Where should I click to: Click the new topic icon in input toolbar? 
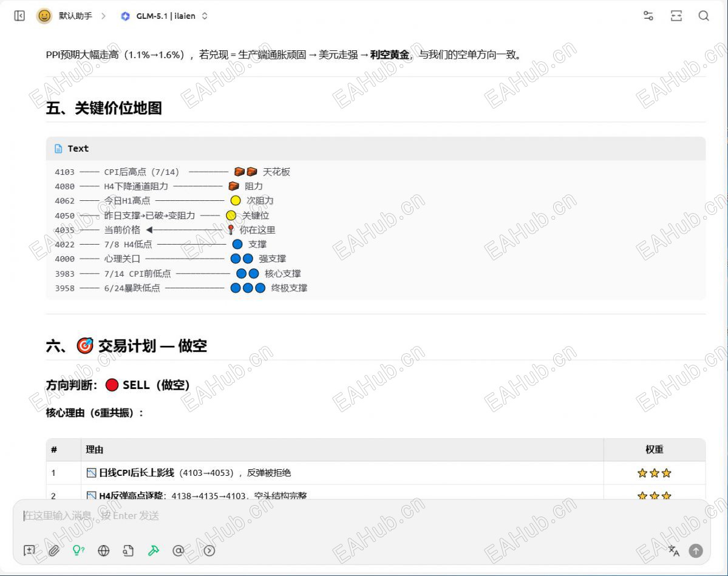coord(29,551)
